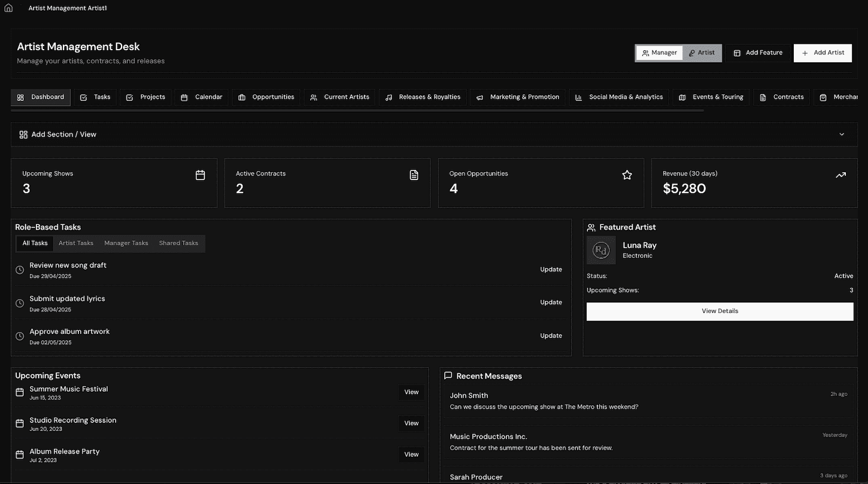
Task: Click the Add Artist button
Action: [x=823, y=53]
